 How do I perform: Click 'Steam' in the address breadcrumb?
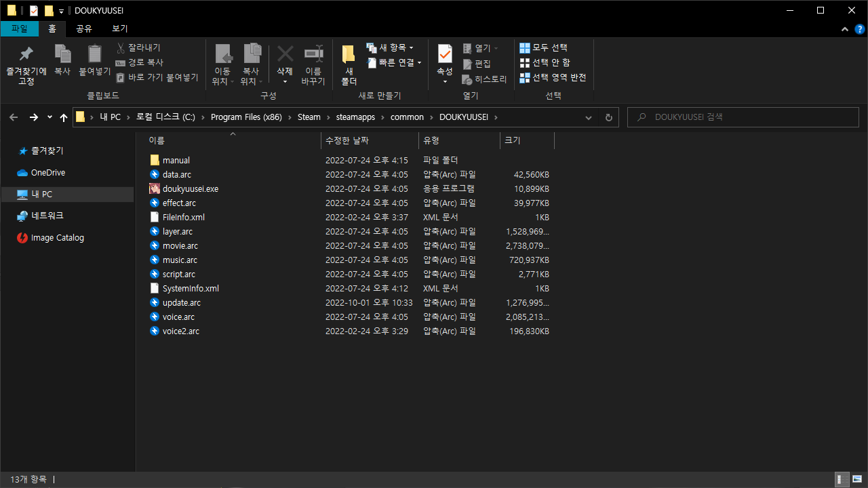(x=309, y=117)
